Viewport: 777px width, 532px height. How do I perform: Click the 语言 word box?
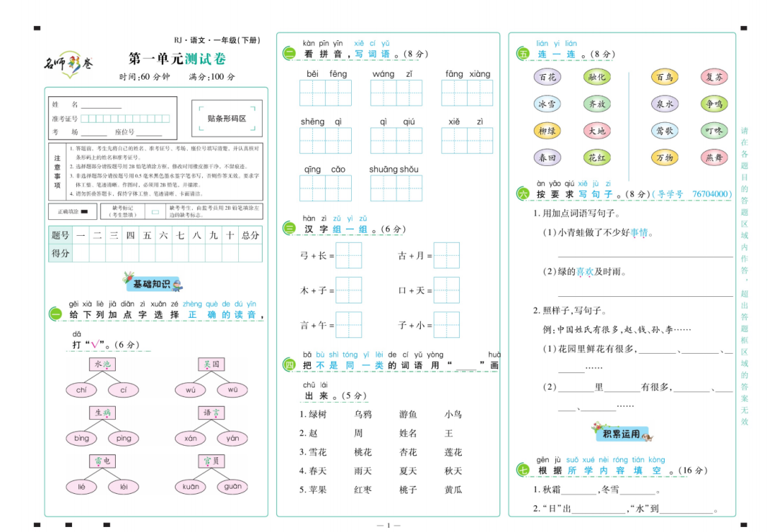click(211, 413)
